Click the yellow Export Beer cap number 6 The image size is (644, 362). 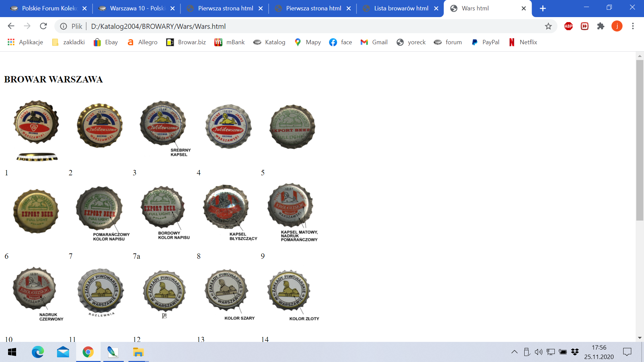click(x=36, y=211)
